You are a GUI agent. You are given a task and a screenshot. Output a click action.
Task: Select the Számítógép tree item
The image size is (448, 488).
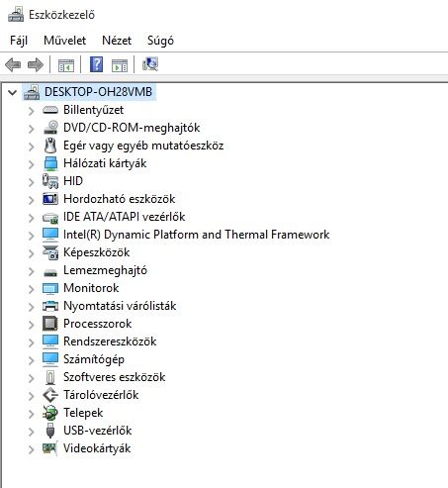click(94, 359)
